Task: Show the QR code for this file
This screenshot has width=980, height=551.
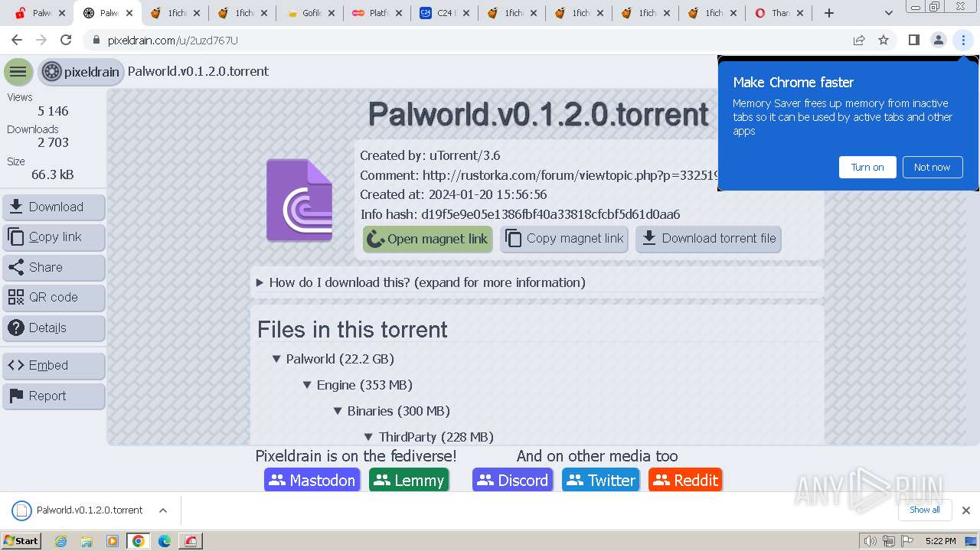Action: point(54,298)
